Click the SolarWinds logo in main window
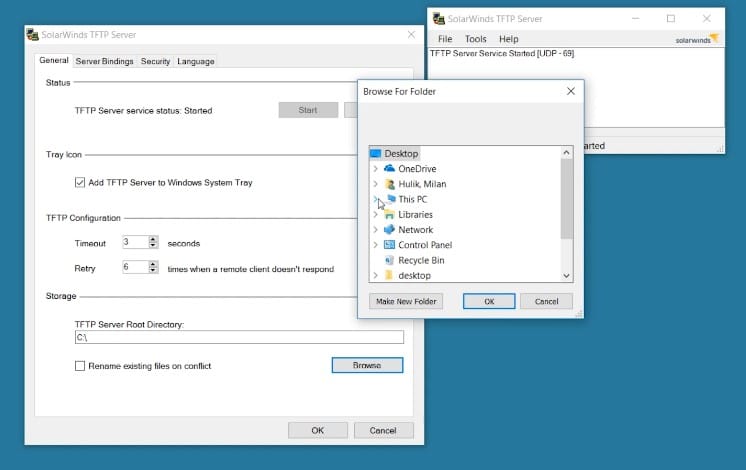Viewport: 746px width, 470px height. pyautogui.click(x=697, y=39)
